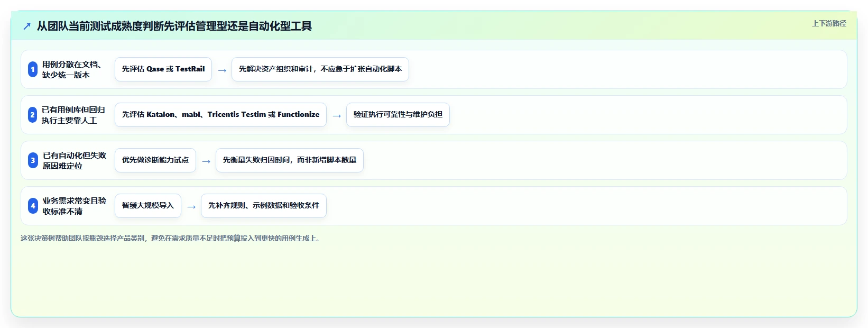Click the 验证执行可靠性与维护负担 box
This screenshot has width=868, height=328.
(x=398, y=115)
